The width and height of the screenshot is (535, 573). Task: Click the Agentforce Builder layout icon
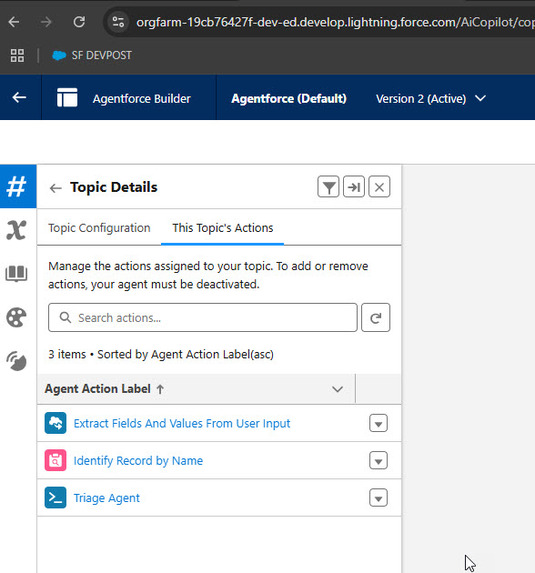click(67, 98)
